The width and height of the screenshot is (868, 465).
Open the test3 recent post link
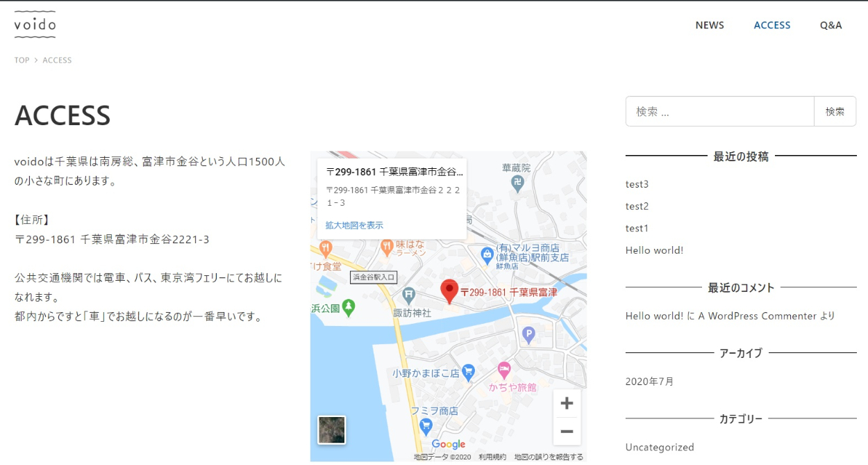[637, 184]
